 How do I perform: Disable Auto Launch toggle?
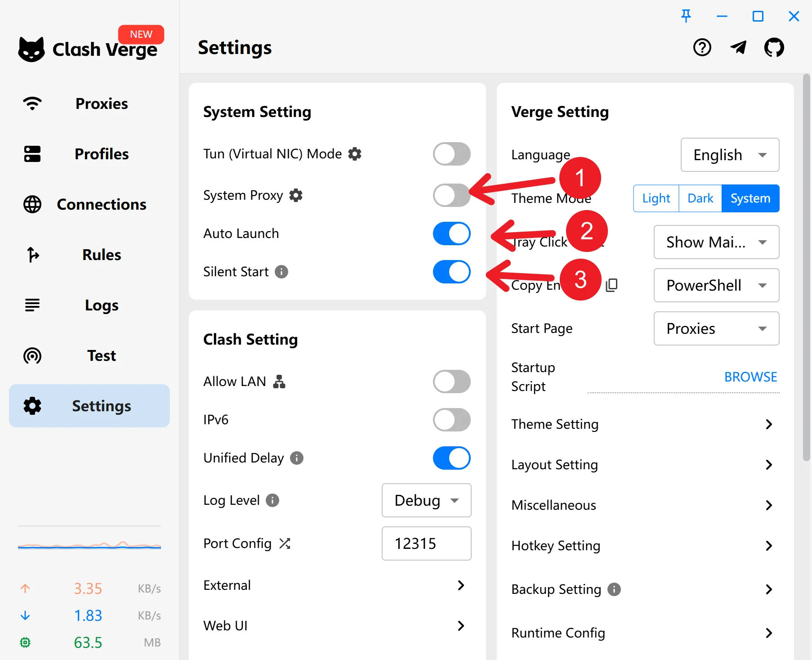point(452,233)
